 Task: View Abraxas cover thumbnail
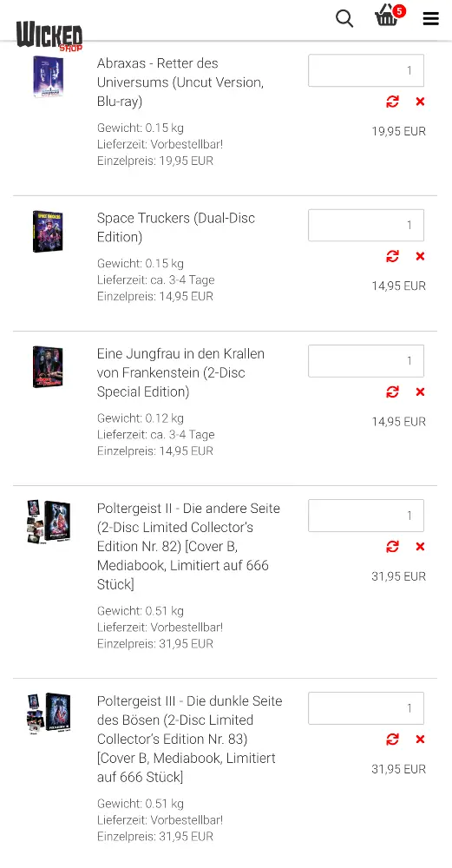tap(48, 77)
